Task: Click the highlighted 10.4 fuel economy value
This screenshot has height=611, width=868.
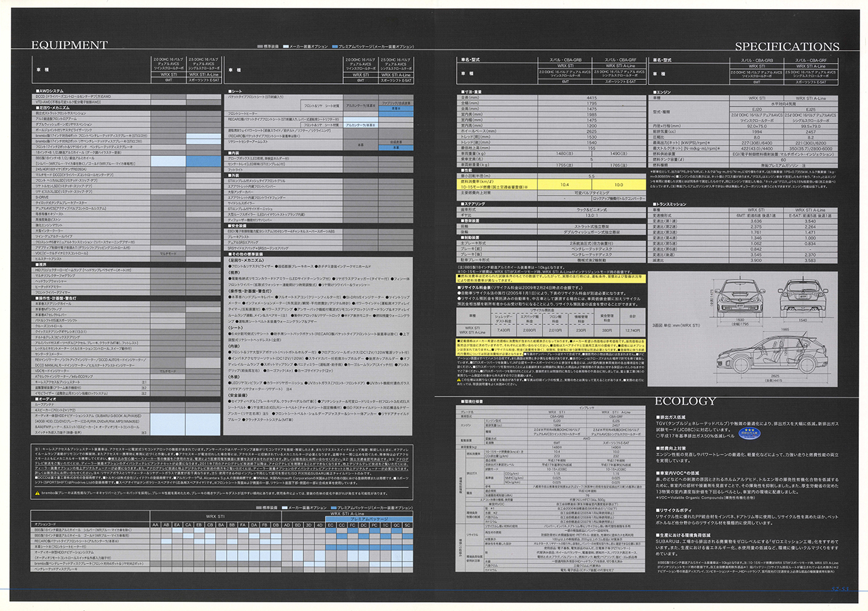Action: tap(565, 185)
